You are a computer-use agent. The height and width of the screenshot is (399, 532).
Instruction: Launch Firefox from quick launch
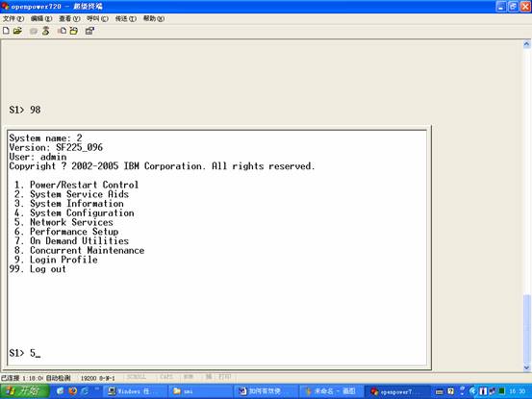pyautogui.click(x=72, y=391)
